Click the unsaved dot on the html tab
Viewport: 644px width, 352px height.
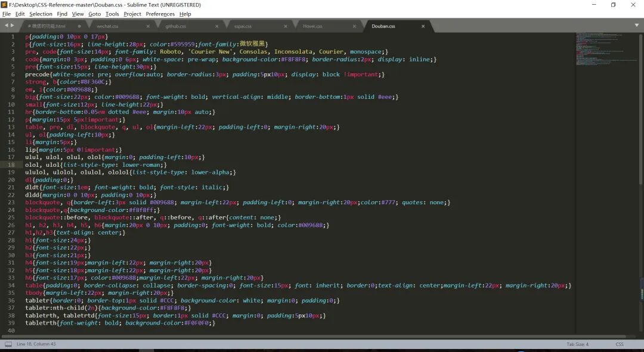pyautogui.click(x=79, y=26)
